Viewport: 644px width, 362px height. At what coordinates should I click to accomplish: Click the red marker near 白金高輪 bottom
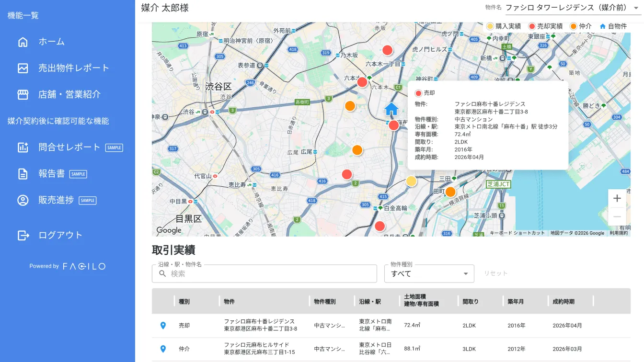point(379,226)
